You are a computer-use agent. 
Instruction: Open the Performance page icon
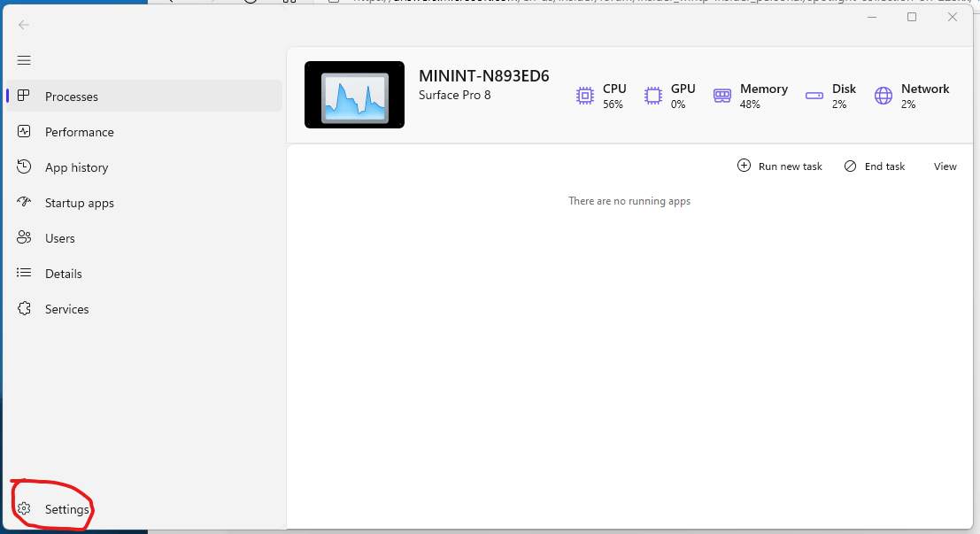tap(24, 131)
